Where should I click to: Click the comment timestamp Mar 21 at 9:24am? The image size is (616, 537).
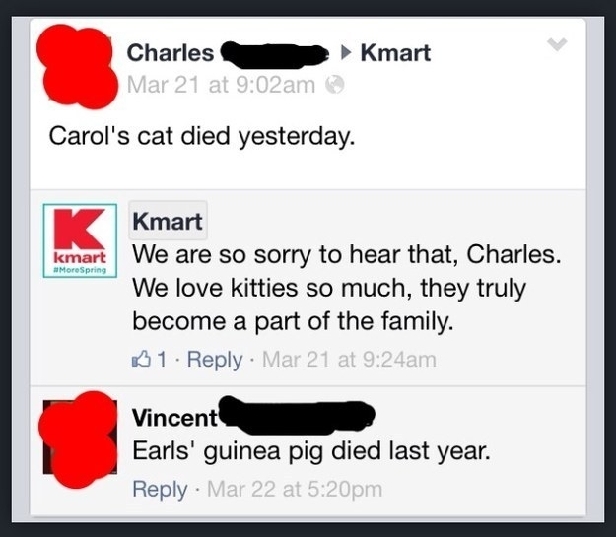click(349, 360)
